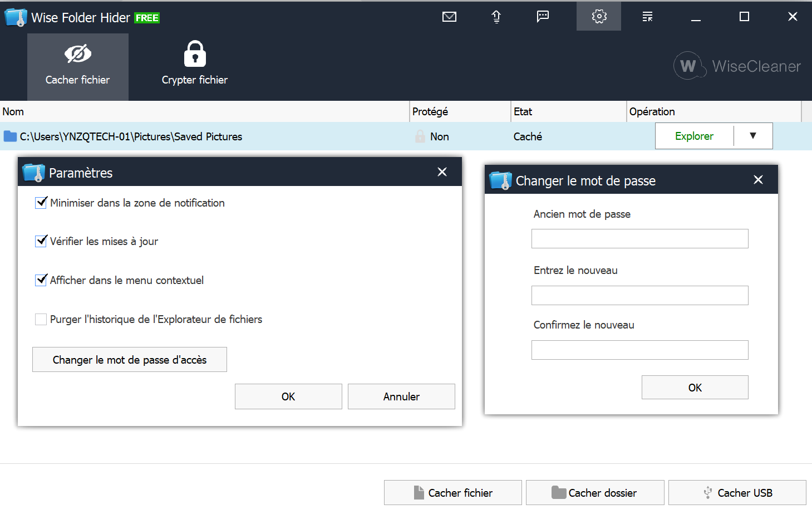
Task: Focus the Ancien mot de passe field
Action: [640, 239]
